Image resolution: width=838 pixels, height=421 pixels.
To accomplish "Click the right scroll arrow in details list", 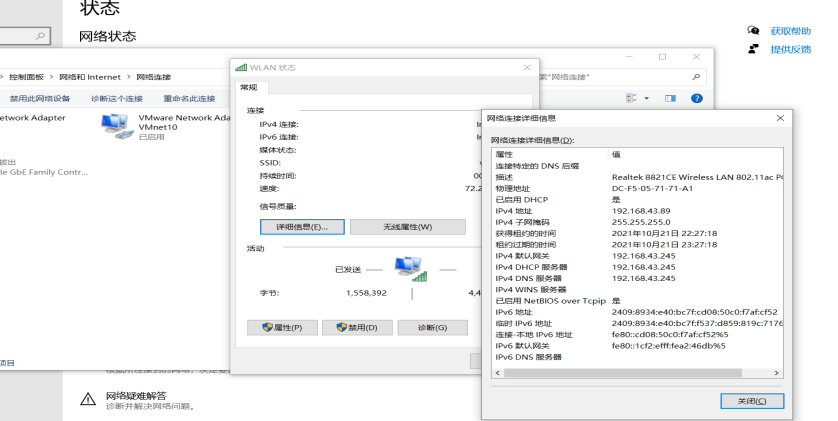I will [x=777, y=373].
